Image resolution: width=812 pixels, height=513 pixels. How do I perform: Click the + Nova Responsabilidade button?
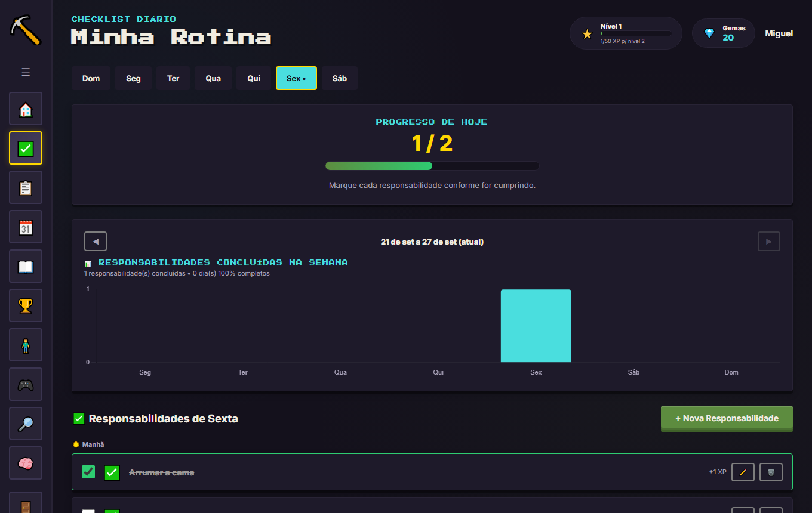pos(727,418)
